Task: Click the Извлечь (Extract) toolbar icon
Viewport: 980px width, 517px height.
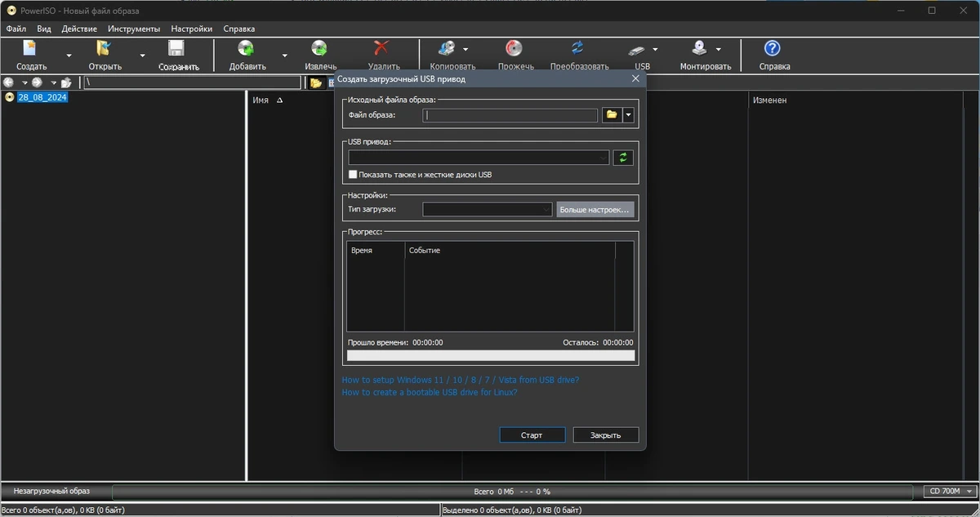Action: 320,49
